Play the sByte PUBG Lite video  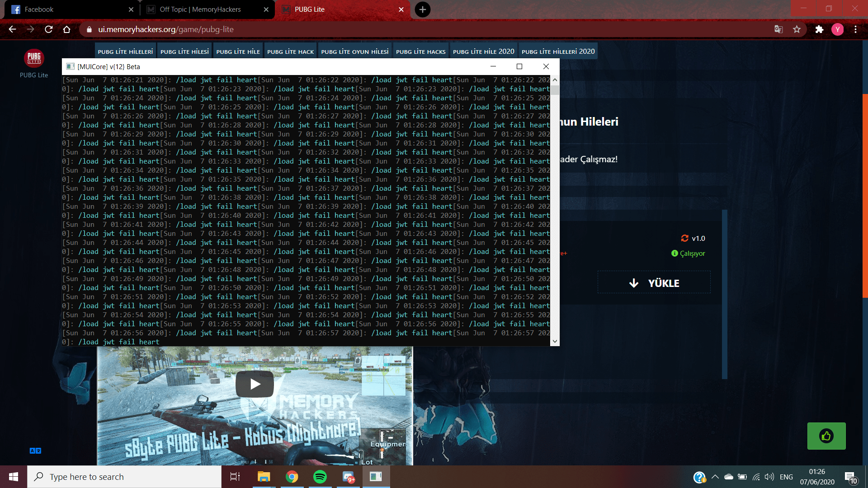(x=255, y=384)
